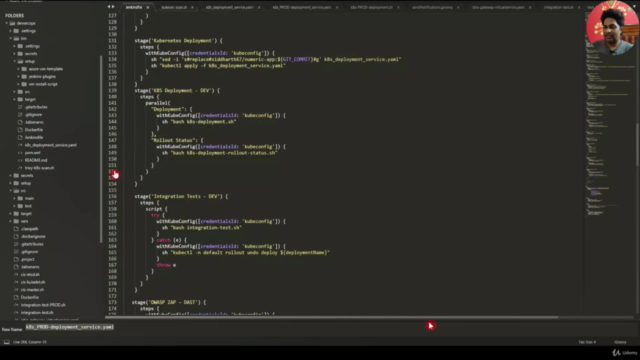640x360 pixels.
Task: Switch to the k8s-PROD-deployment.sh tab
Action: [372, 7]
